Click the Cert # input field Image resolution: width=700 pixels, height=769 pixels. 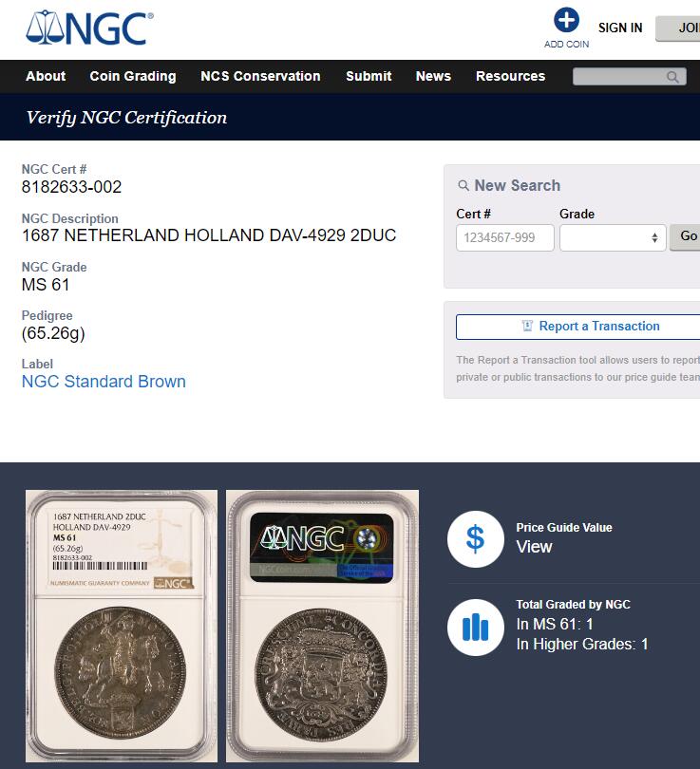[504, 237]
